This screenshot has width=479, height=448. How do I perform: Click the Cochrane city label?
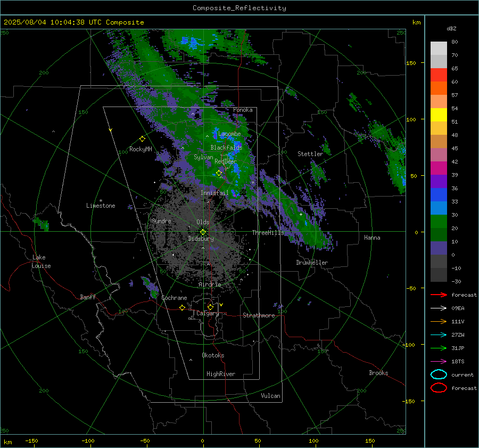click(174, 298)
